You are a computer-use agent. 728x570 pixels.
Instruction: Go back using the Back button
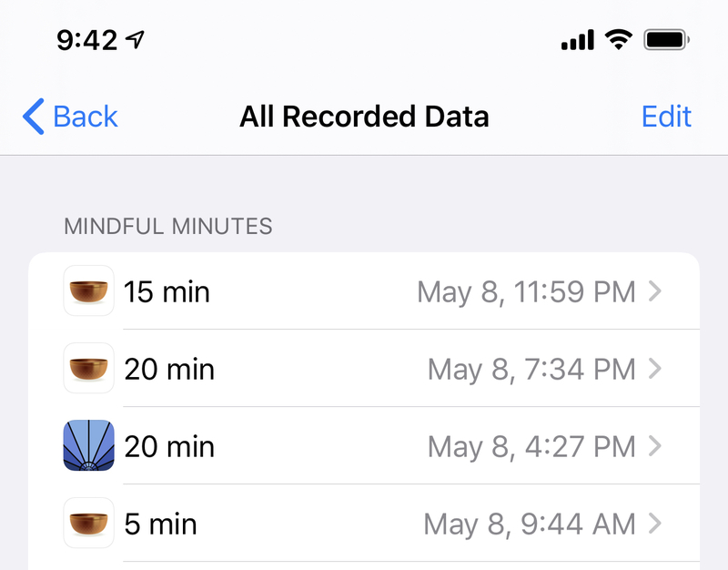coord(70,117)
